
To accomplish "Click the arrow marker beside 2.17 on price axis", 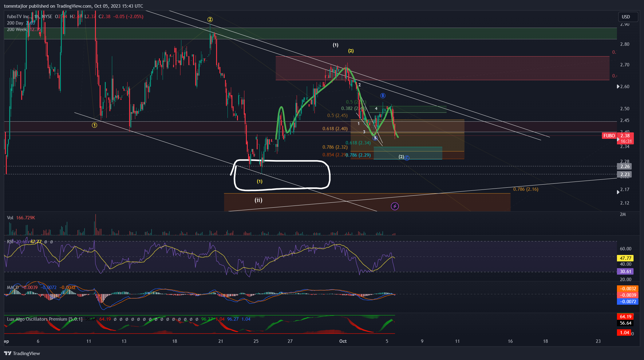I will click(x=618, y=192).
